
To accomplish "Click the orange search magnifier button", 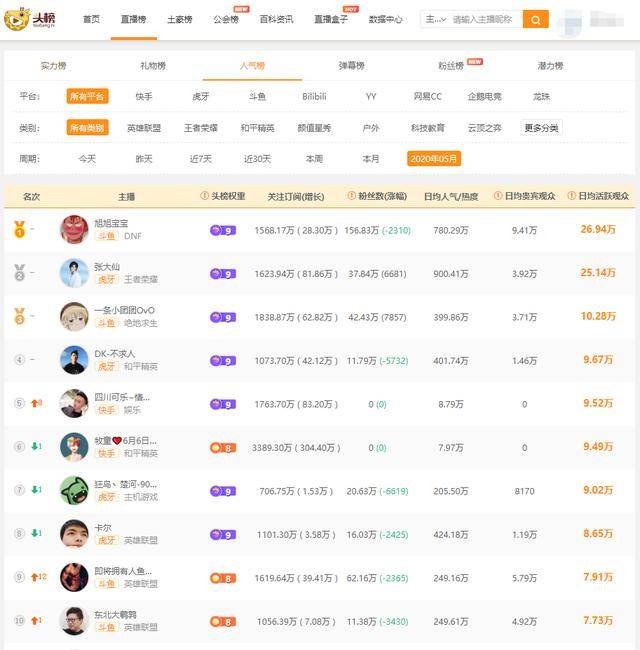I will coord(536,19).
